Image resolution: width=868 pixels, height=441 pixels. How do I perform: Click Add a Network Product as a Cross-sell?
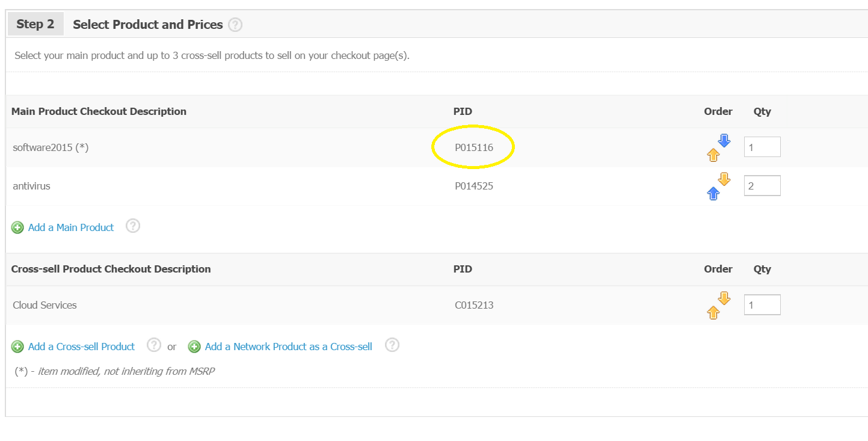tap(288, 347)
